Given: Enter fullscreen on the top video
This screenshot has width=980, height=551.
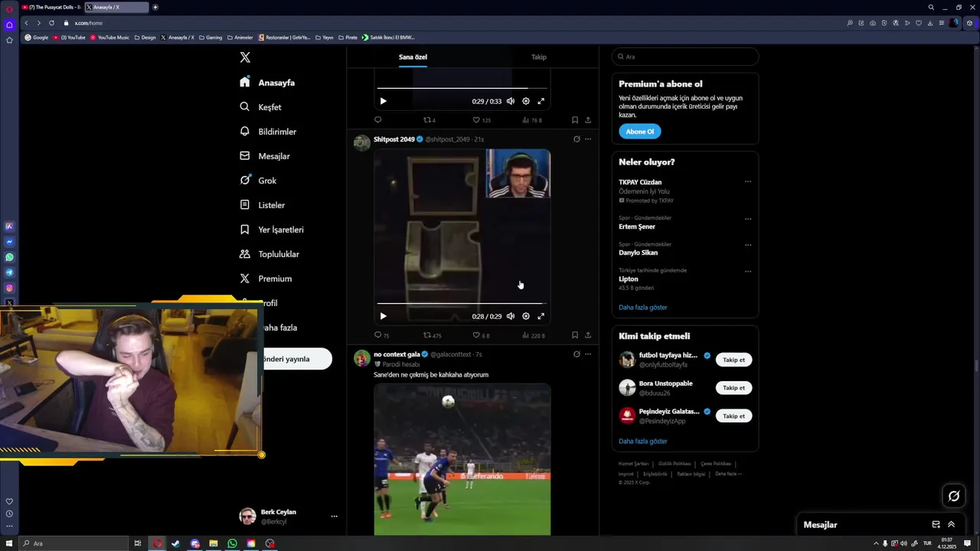Looking at the screenshot, I should 541,101.
